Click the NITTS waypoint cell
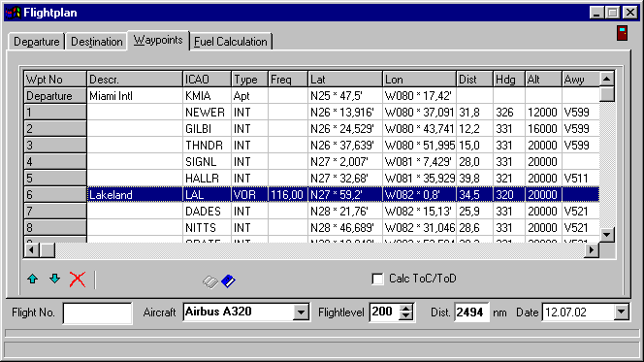The height and width of the screenshot is (362, 644). [x=207, y=227]
